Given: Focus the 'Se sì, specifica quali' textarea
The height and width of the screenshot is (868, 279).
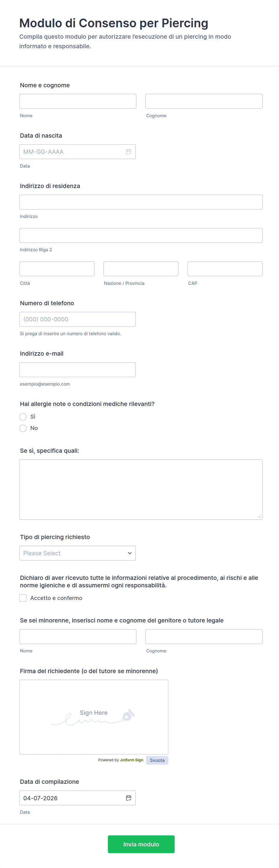Looking at the screenshot, I should 140,489.
